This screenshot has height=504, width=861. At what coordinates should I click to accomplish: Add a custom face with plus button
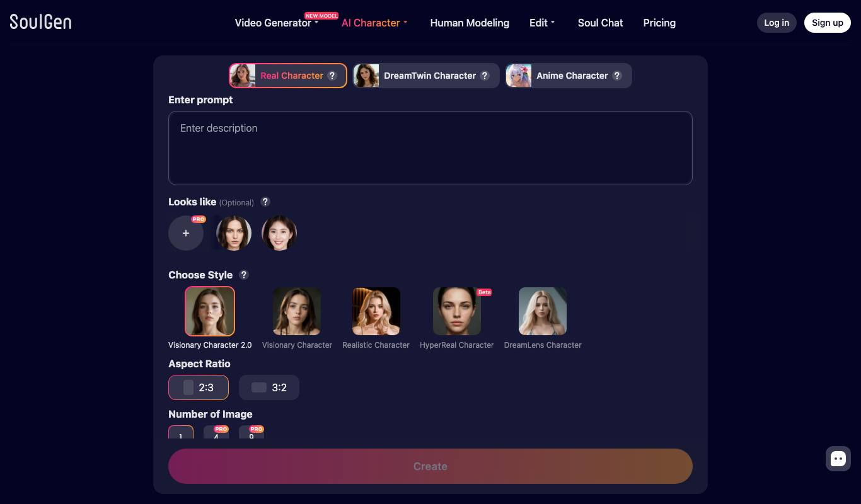[186, 233]
